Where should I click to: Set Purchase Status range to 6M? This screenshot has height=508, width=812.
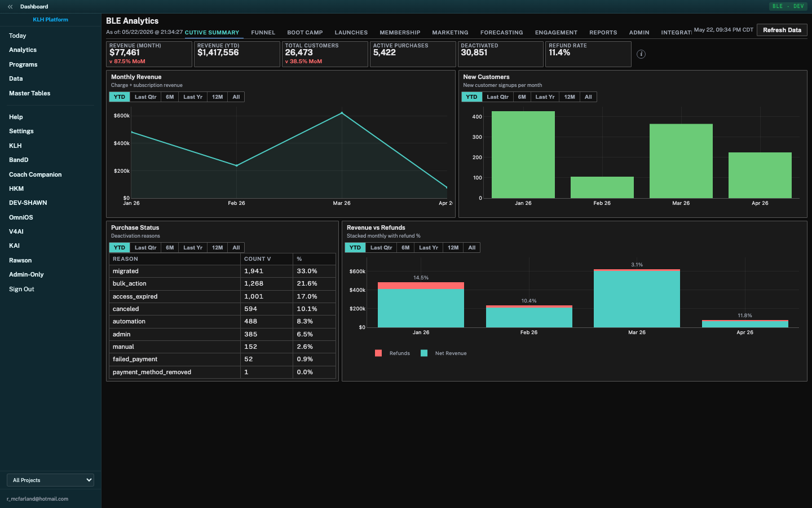click(170, 248)
